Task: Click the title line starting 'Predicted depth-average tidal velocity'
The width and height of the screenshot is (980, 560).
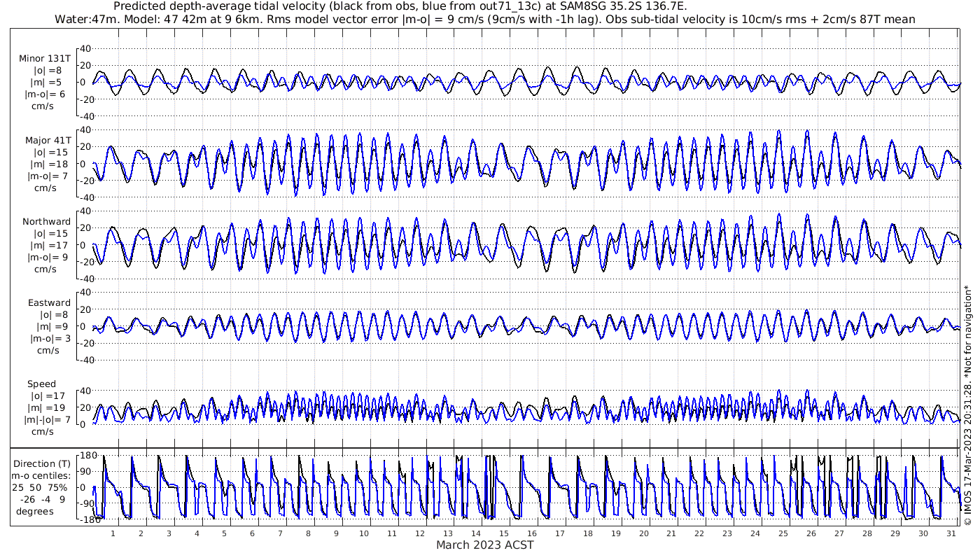Action: pos(400,6)
